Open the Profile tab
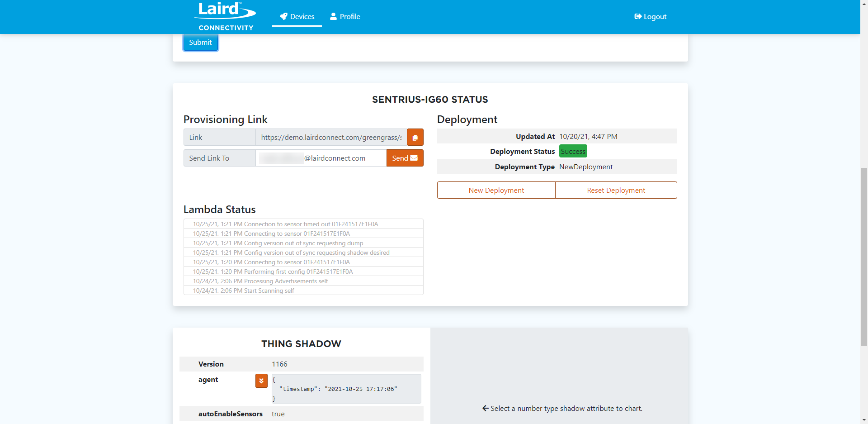This screenshot has width=868, height=424. (345, 16)
